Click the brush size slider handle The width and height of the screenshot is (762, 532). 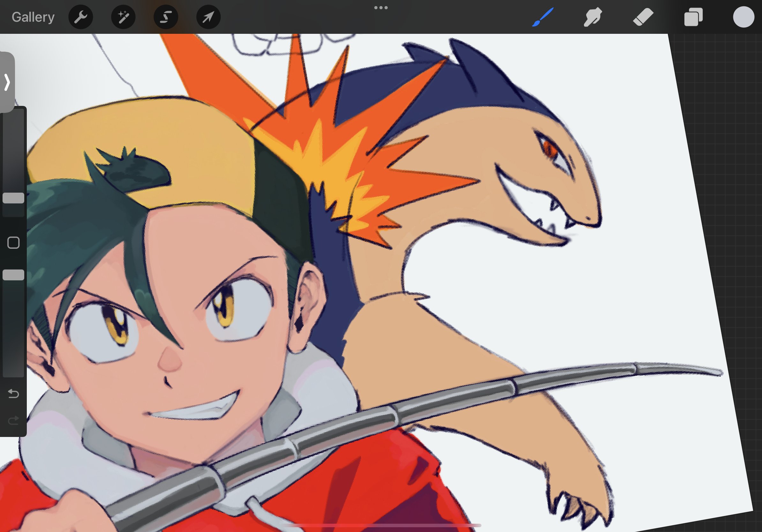(x=13, y=198)
